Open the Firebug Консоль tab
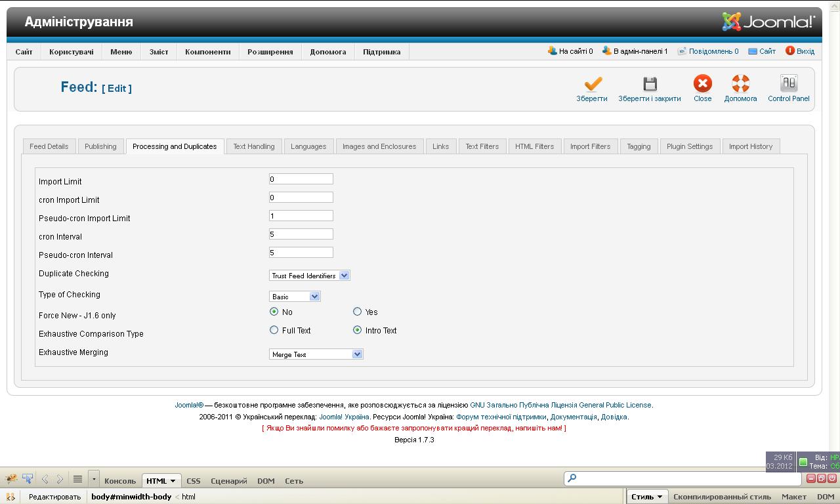 (120, 481)
